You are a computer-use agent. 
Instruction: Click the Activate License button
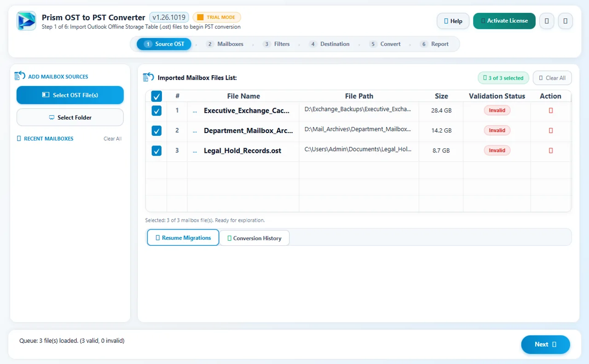pos(504,21)
